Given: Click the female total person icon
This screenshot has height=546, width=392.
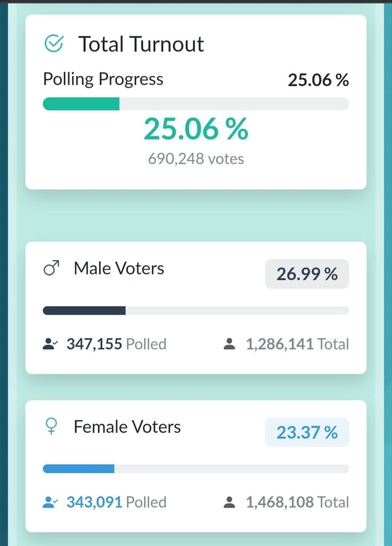Looking at the screenshot, I should pos(229,502).
